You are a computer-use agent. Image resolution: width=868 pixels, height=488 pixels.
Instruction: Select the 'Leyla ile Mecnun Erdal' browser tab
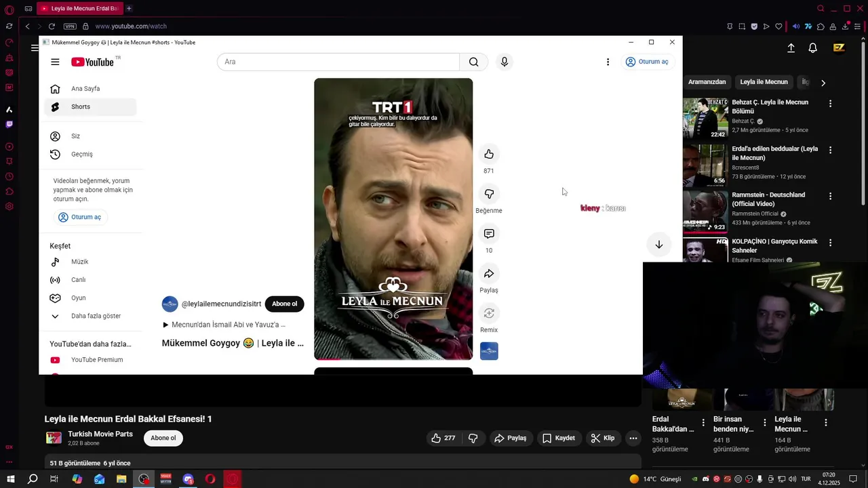point(79,8)
